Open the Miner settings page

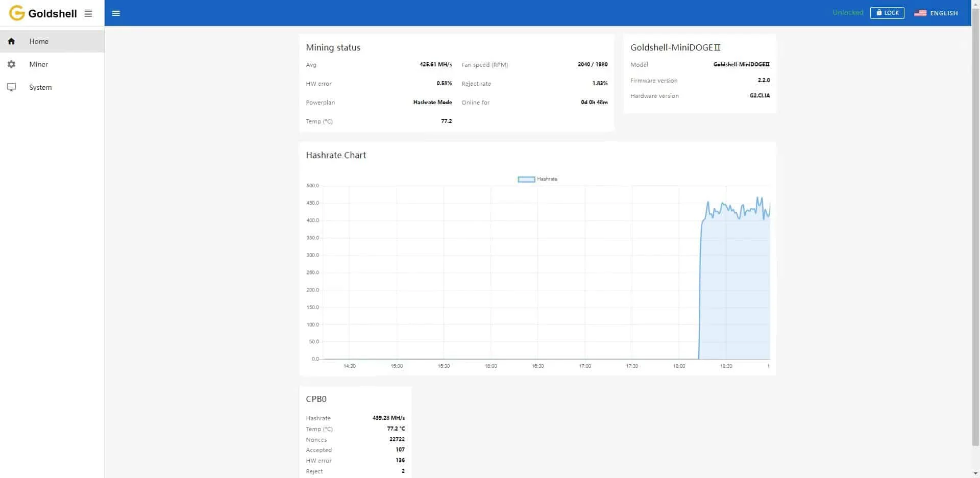coord(52,64)
